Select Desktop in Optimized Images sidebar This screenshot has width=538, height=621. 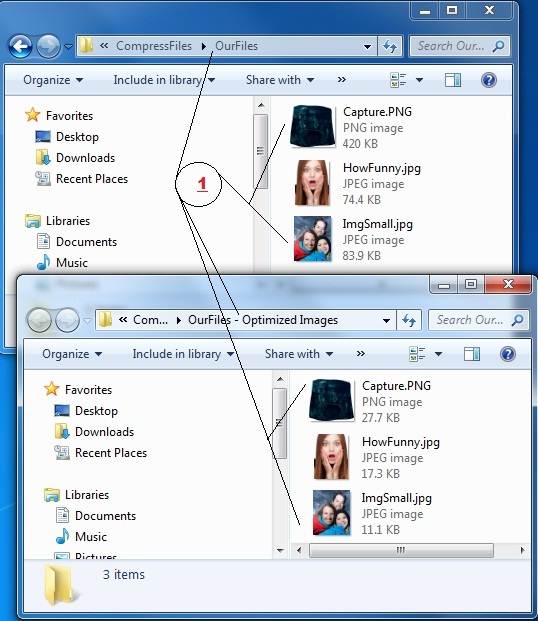pos(86,411)
